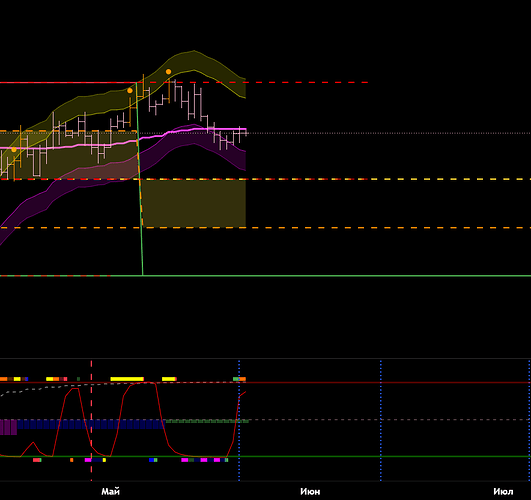Click the long yellow bar atop the indicator pane
The height and width of the screenshot is (500, 531).
127,379
